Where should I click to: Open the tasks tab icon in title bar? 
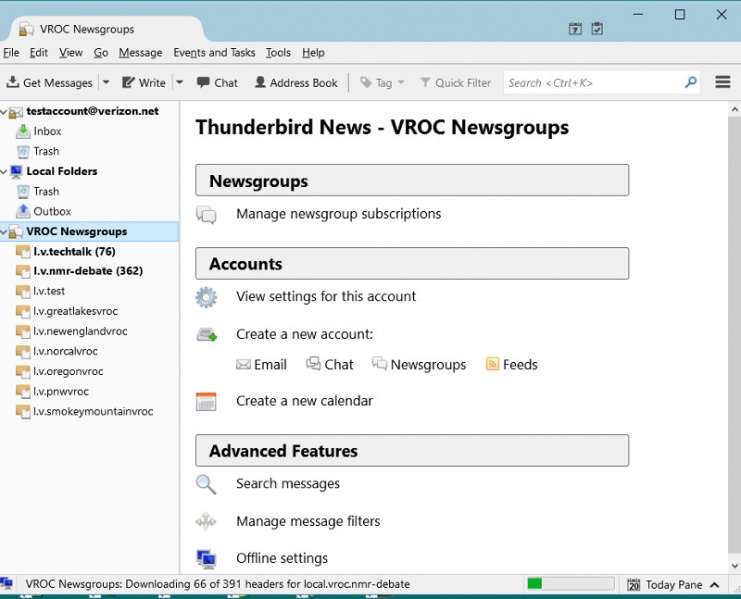coord(597,28)
